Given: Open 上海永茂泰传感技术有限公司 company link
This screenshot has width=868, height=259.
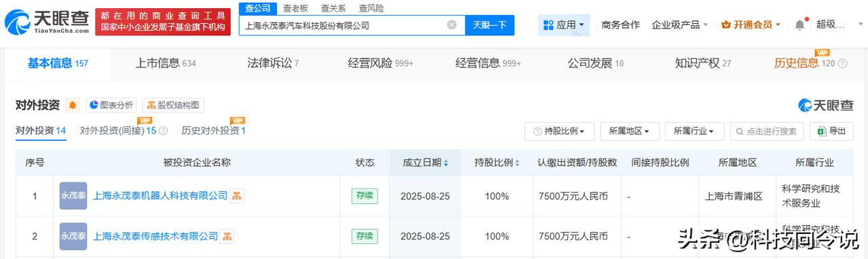Looking at the screenshot, I should (x=156, y=237).
